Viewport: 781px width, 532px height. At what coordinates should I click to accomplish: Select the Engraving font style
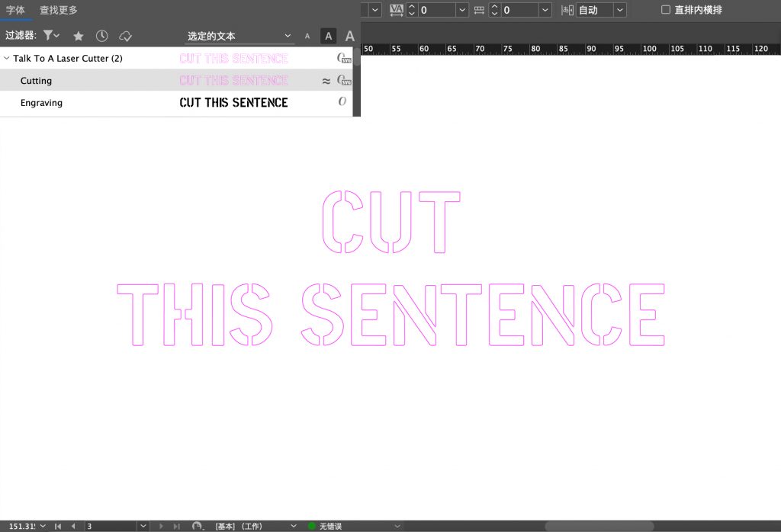click(176, 103)
